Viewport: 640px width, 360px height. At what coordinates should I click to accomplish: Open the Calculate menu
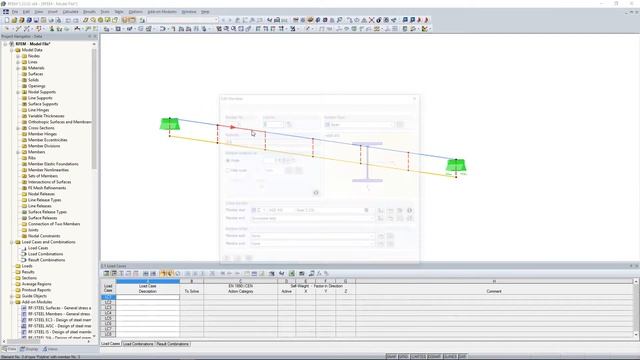[x=71, y=12]
